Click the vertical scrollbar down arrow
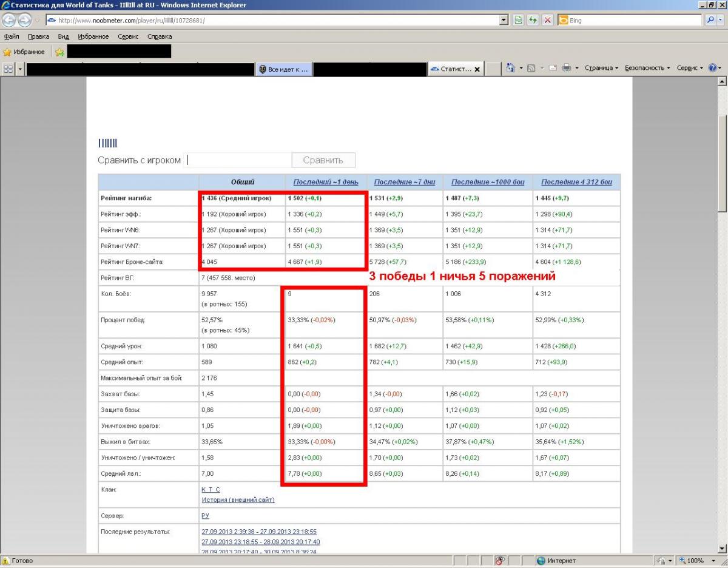The height and width of the screenshot is (568, 728). tap(722, 548)
